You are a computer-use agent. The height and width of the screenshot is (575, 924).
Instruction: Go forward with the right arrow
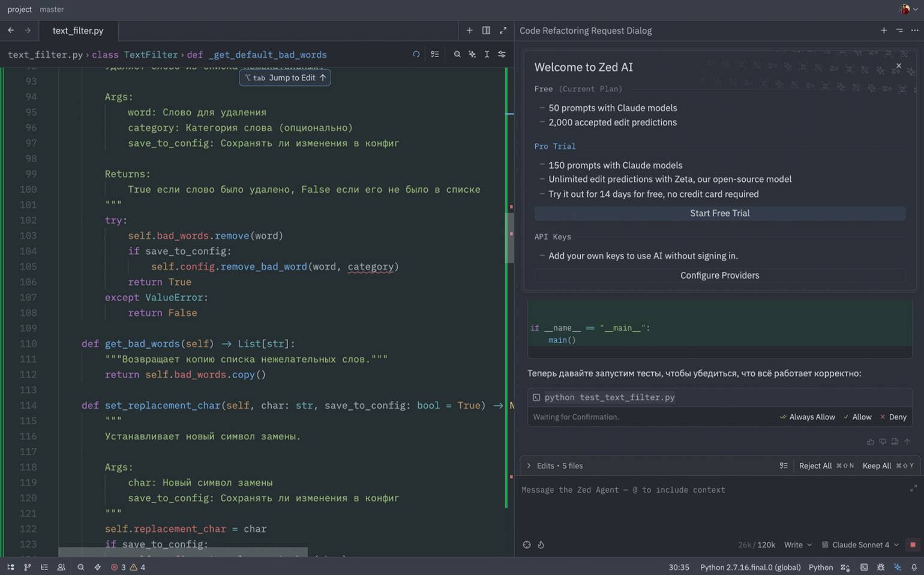(28, 30)
